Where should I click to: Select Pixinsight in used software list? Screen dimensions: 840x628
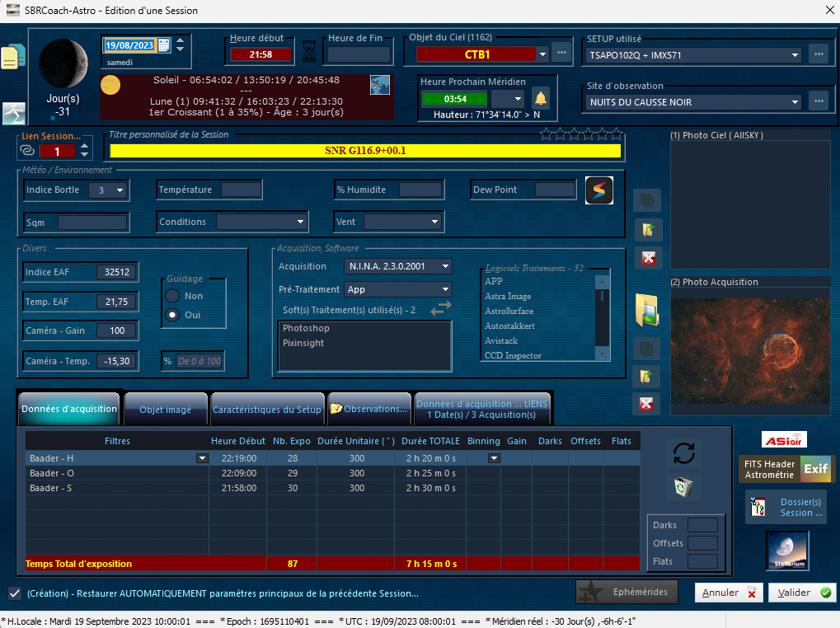tap(303, 343)
